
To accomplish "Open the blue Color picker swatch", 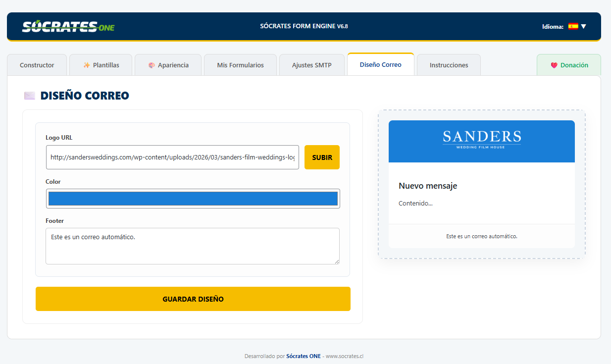I will pos(193,199).
